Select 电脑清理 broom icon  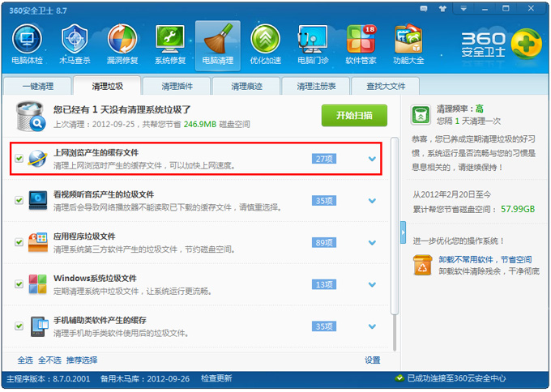point(218,45)
